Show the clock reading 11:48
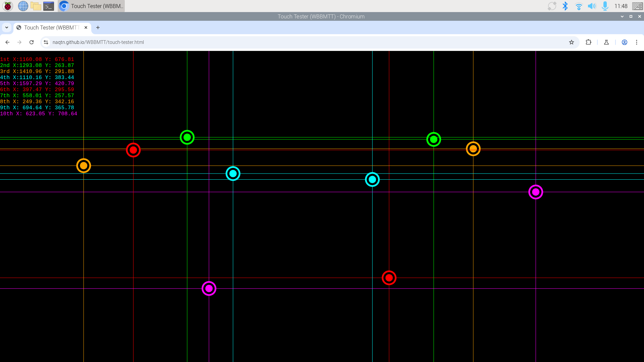Image resolution: width=644 pixels, height=362 pixels. tap(621, 6)
